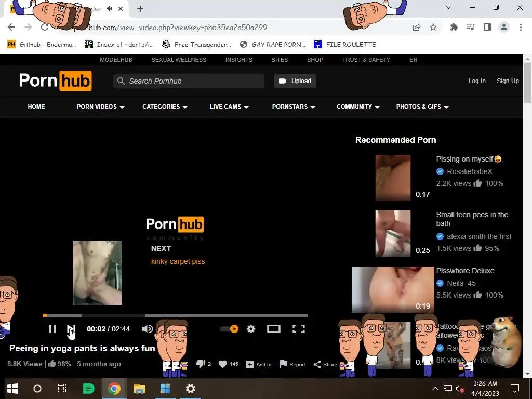Click the Log In link

pyautogui.click(x=477, y=81)
